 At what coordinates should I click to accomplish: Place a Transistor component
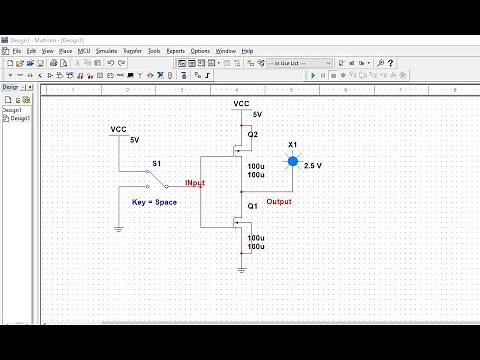point(40,75)
